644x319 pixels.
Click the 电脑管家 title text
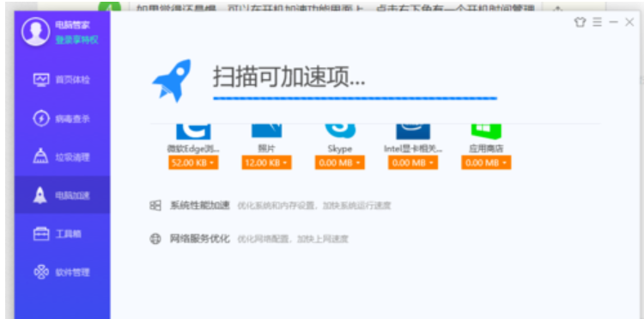pyautogui.click(x=73, y=25)
